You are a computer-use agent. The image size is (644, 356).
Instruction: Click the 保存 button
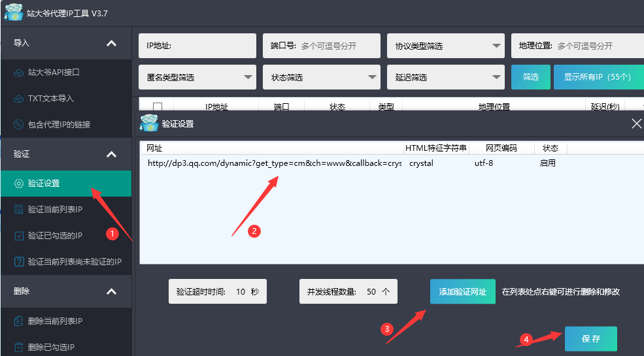(x=591, y=339)
